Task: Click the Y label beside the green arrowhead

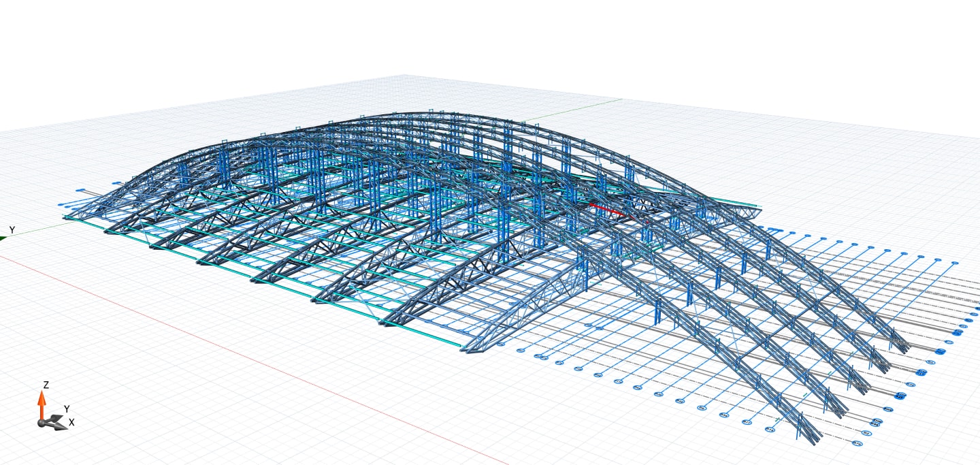Action: 12,231
